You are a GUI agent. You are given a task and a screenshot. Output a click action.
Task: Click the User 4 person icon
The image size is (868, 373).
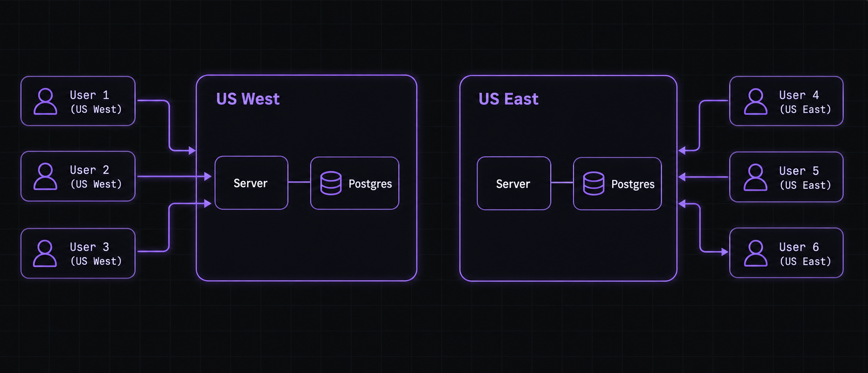click(x=756, y=101)
